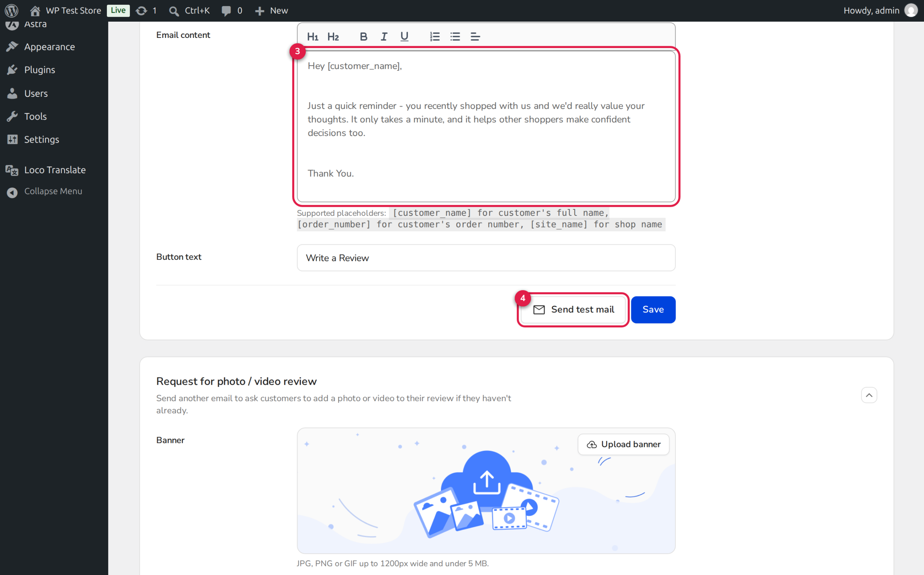Viewport: 924px width, 575px height.
Task: Collapse the photo / video review section
Action: pyautogui.click(x=869, y=395)
